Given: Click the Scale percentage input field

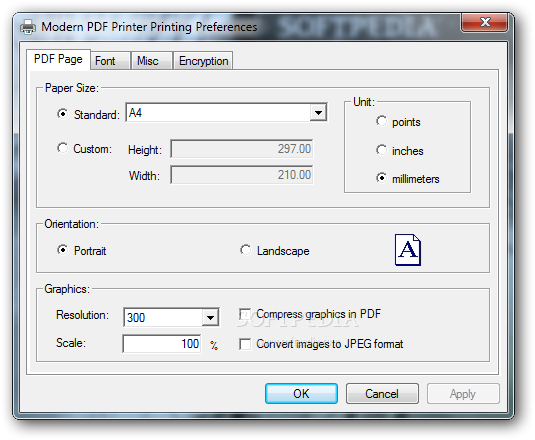Looking at the screenshot, I should click(x=162, y=344).
